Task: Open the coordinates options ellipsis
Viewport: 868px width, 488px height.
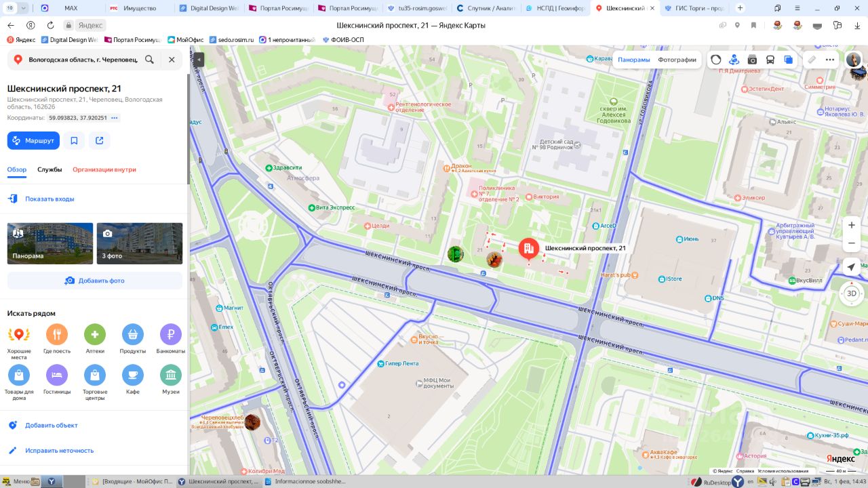Action: click(x=115, y=118)
